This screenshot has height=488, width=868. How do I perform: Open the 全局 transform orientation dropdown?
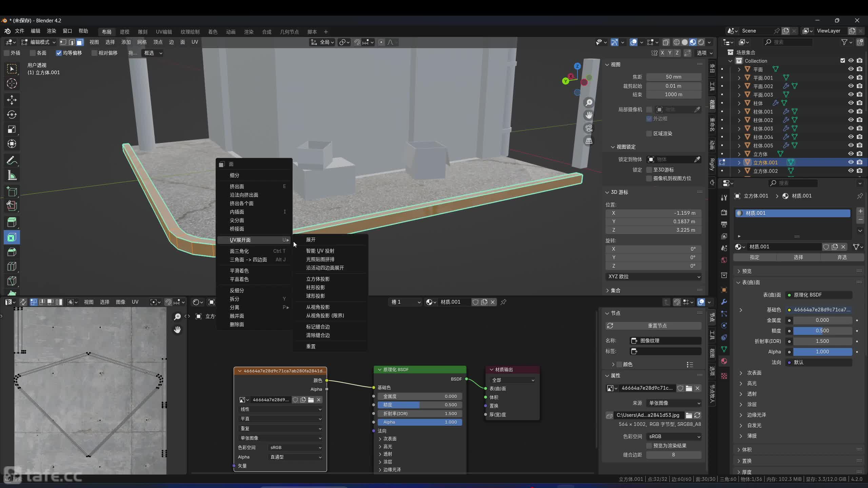322,42
